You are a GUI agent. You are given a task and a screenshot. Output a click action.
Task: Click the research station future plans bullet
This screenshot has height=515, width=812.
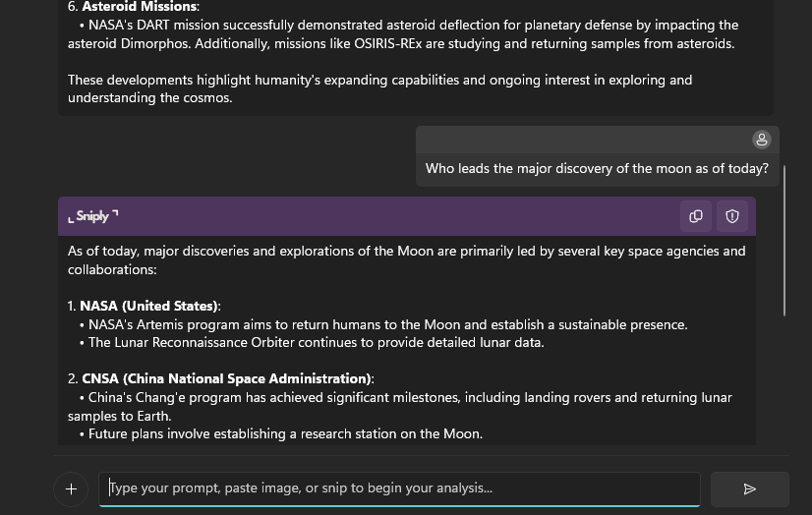[285, 433]
